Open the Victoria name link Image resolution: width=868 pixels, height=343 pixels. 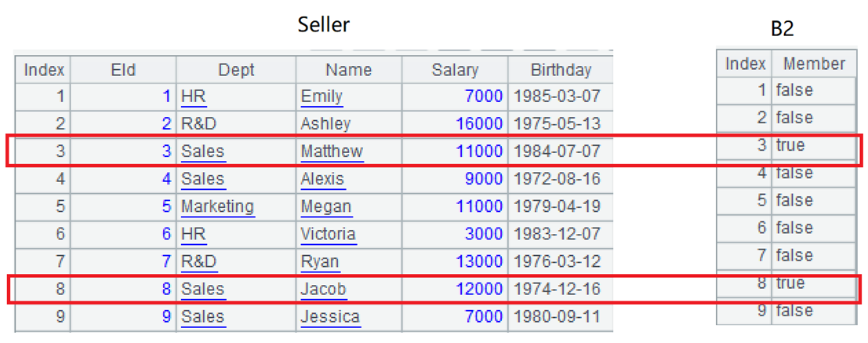pyautogui.click(x=328, y=234)
